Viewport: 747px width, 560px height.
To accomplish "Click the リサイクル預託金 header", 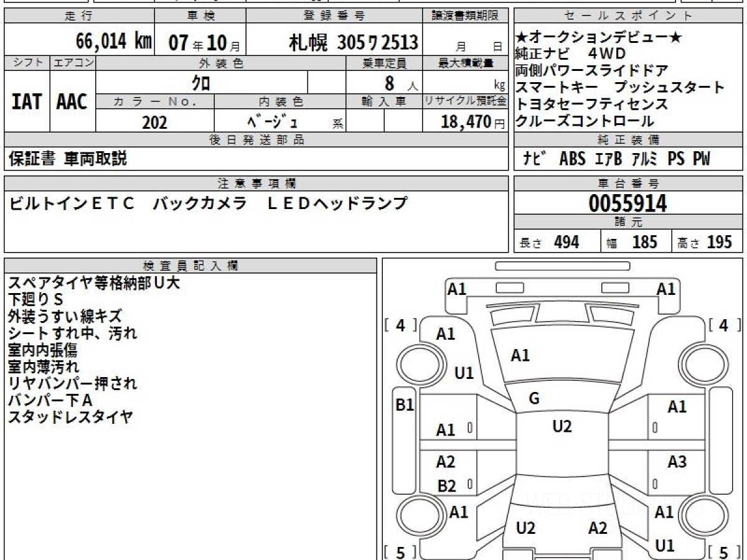I will click(466, 101).
